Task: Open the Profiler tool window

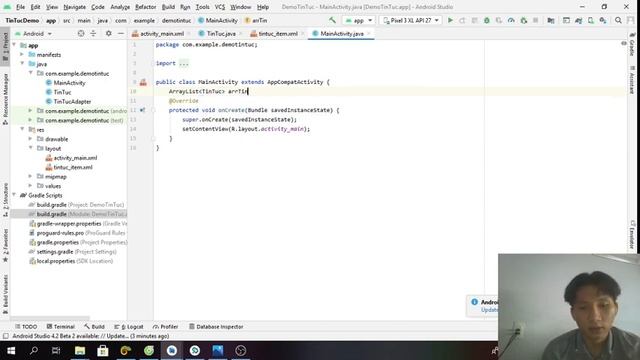Action: point(165,327)
